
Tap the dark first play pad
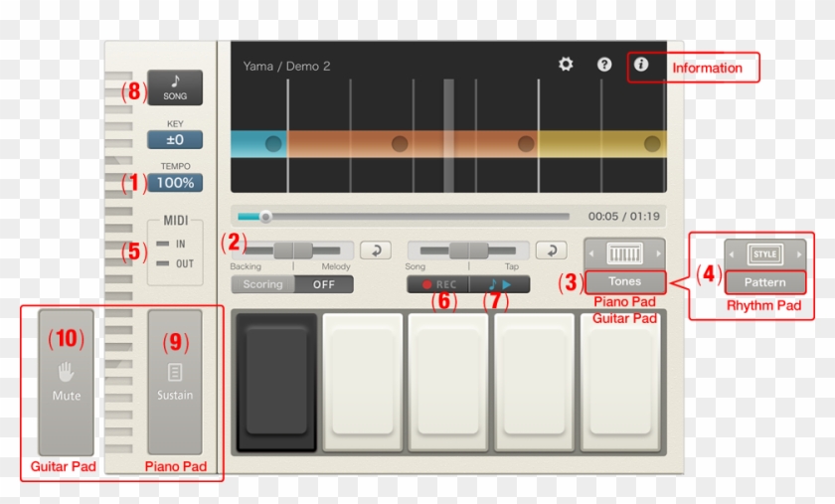coord(276,382)
